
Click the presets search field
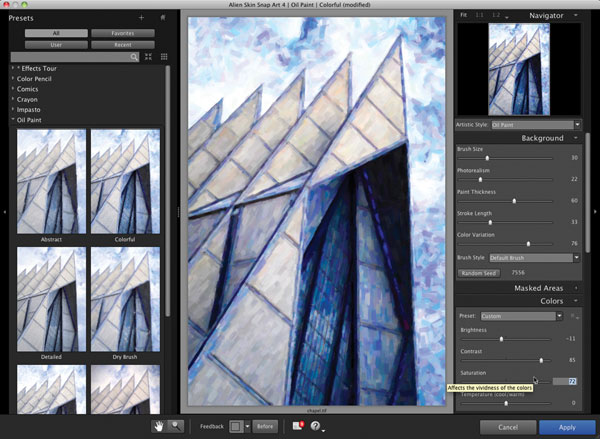(x=71, y=57)
